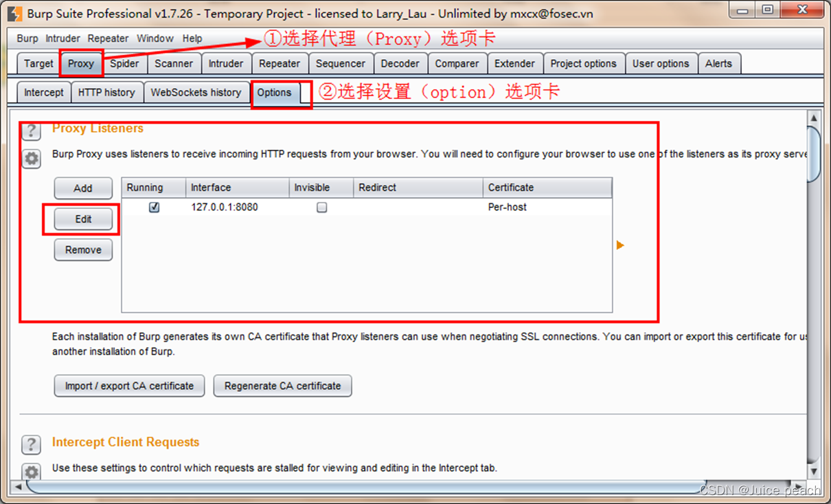The image size is (831, 504).
Task: Click the Burp Suite logo in the title bar
Action: pyautogui.click(x=14, y=13)
